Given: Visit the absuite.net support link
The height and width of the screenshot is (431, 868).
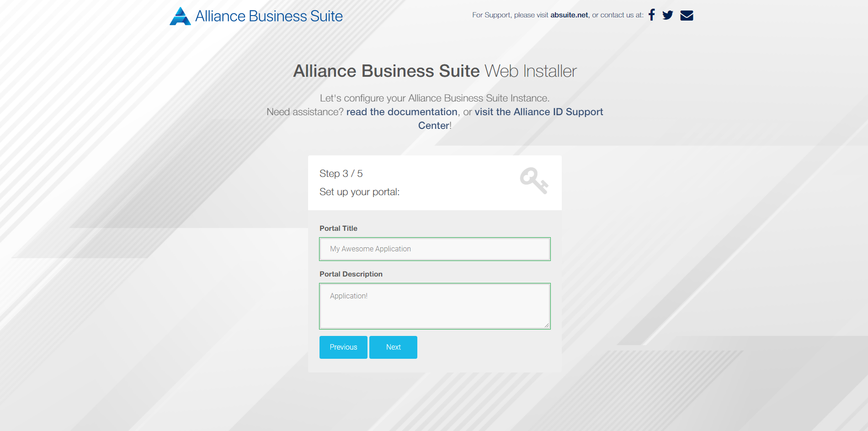Looking at the screenshot, I should (x=569, y=15).
